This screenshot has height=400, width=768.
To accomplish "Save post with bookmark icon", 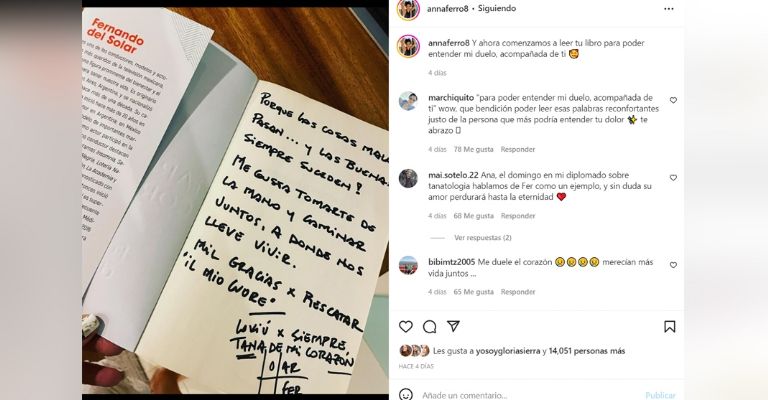I will click(x=670, y=327).
